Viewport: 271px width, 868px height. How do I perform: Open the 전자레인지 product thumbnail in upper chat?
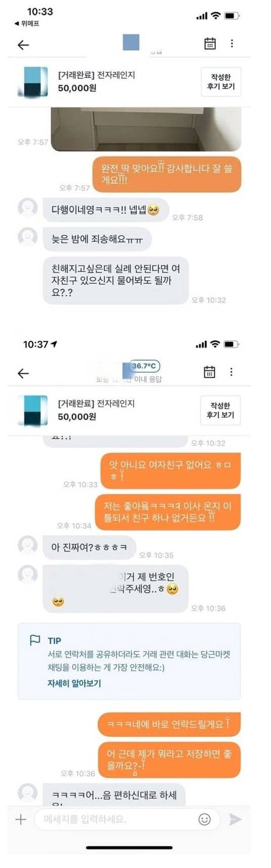point(32,81)
